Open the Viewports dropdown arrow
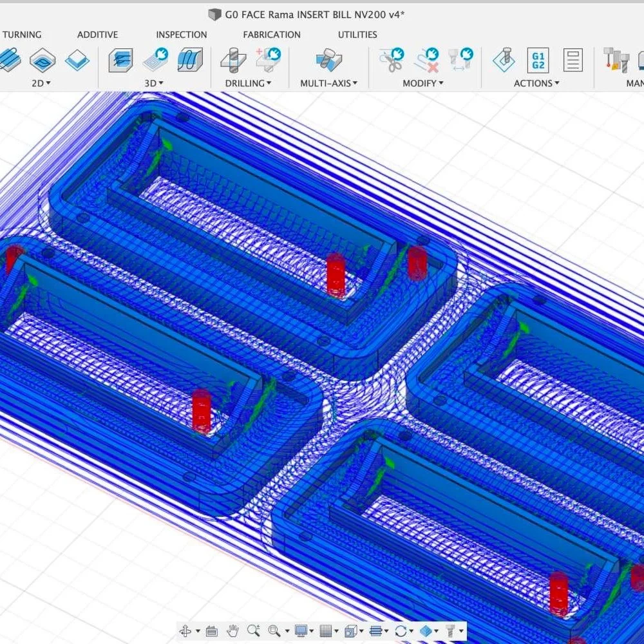 [361, 631]
